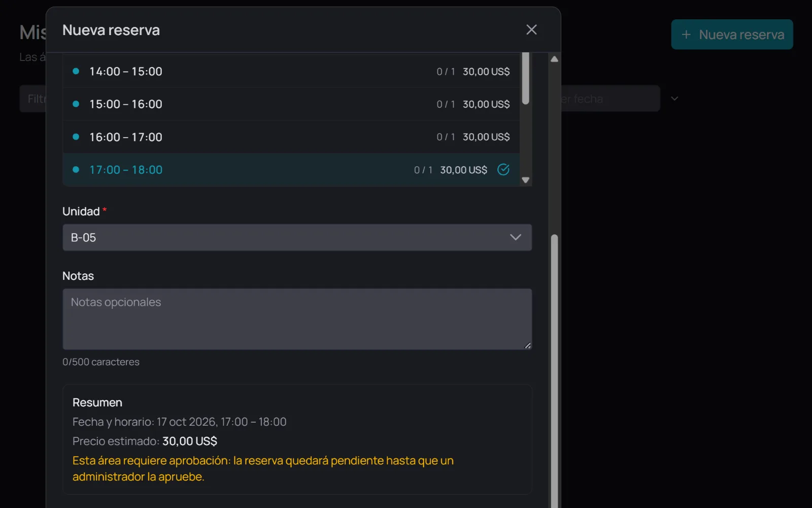Choose the 16:00 – 17:00 time slot
The height and width of the screenshot is (508, 812).
[x=291, y=137]
